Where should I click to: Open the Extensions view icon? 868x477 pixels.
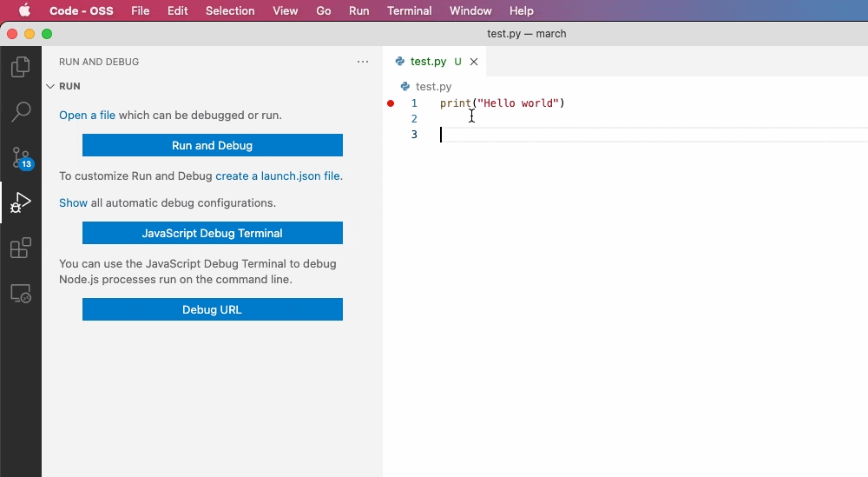coord(21,248)
